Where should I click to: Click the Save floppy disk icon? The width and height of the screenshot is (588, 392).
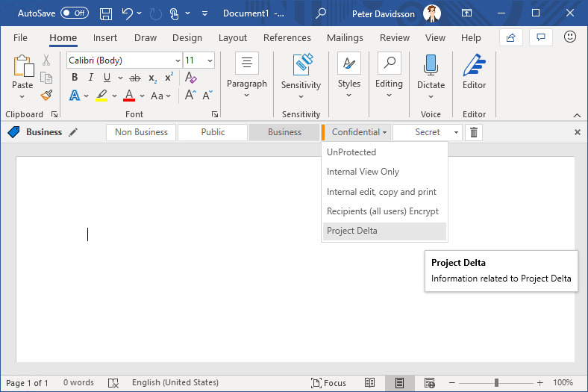pyautogui.click(x=106, y=13)
